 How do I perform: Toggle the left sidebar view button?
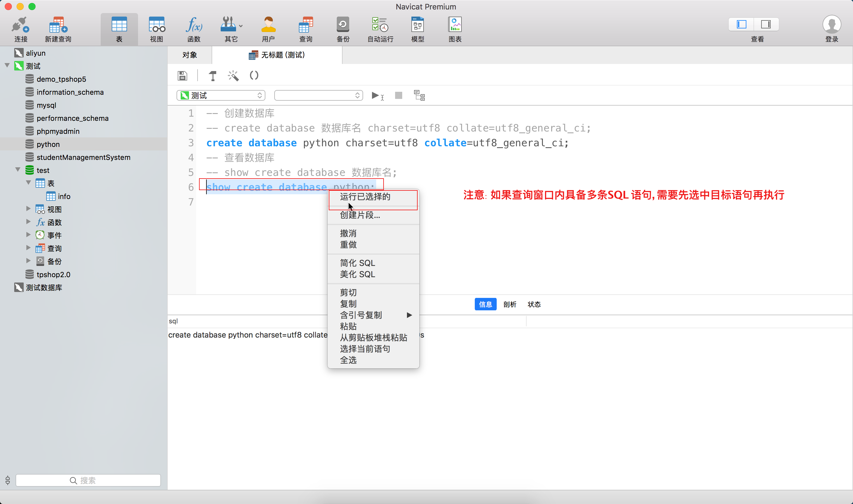click(741, 24)
